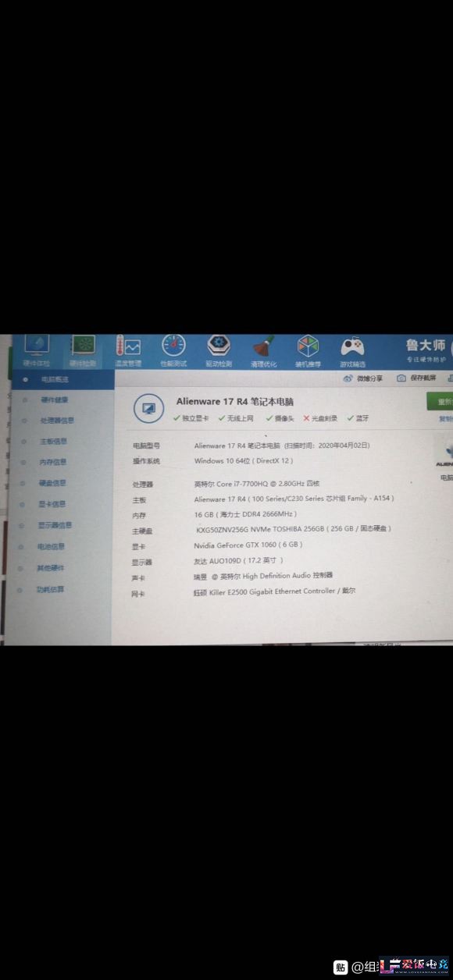Click the AUO109D display value
This screenshot has height=980, width=453.
(239, 560)
